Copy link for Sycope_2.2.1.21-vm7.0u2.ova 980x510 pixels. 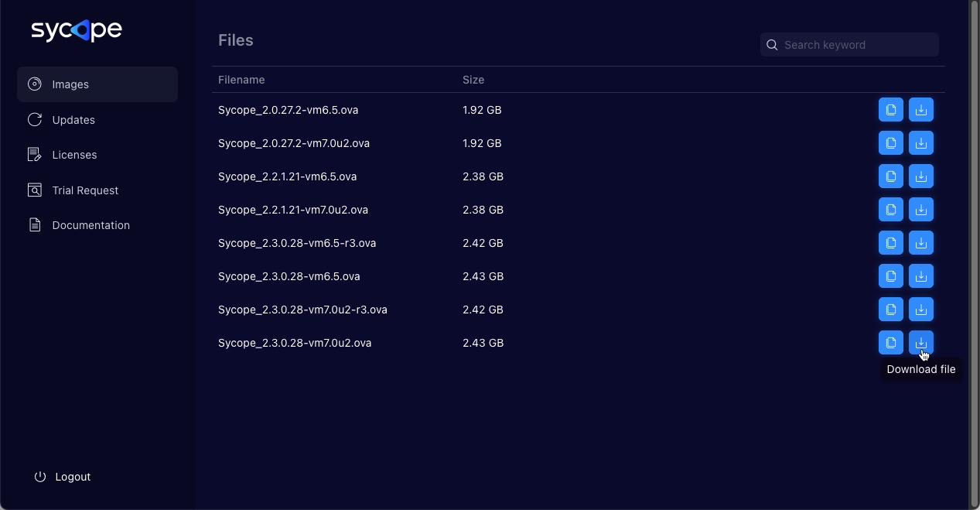pos(891,210)
